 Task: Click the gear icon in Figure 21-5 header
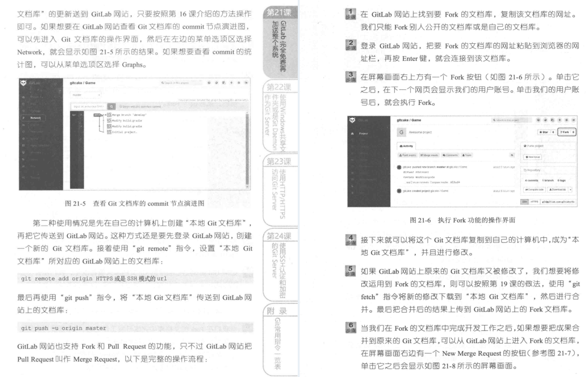[x=239, y=83]
